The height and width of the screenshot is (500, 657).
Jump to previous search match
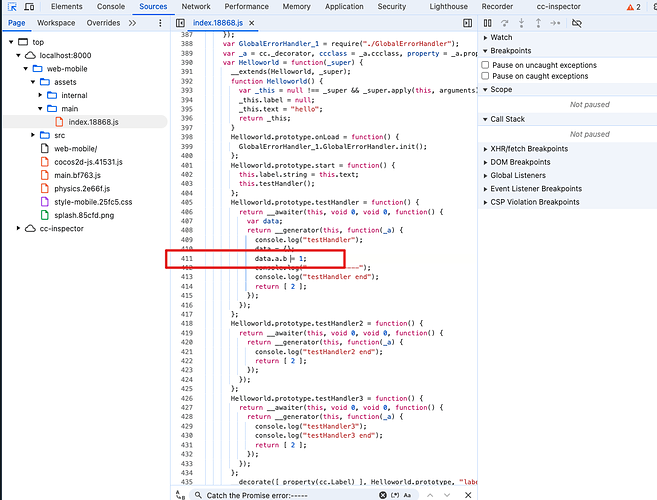click(430, 495)
